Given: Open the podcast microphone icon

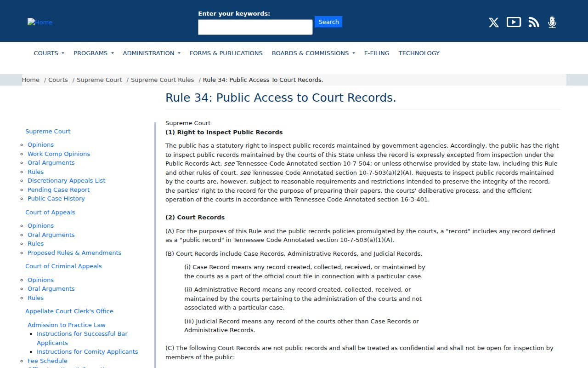Looking at the screenshot, I should 552,22.
